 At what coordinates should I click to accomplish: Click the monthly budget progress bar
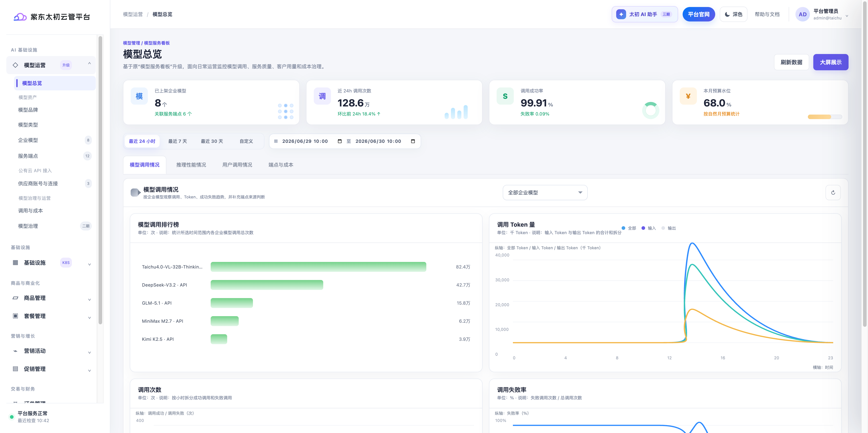pos(825,117)
